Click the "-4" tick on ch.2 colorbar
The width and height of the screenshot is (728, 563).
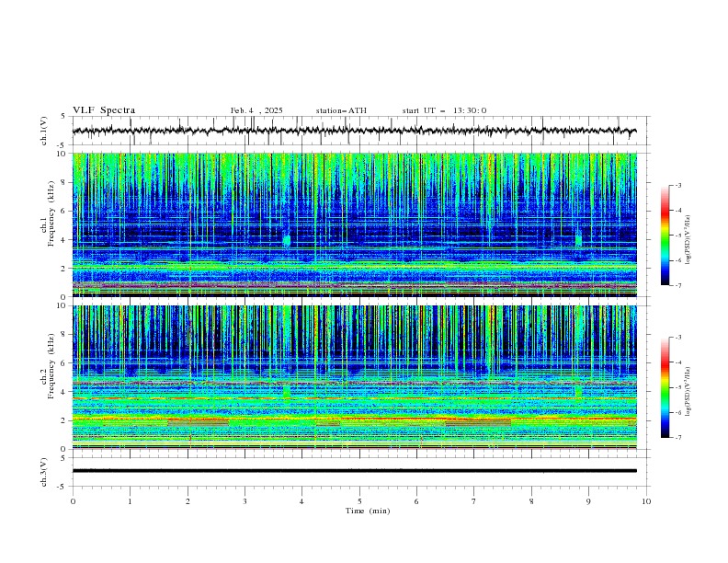click(x=678, y=362)
